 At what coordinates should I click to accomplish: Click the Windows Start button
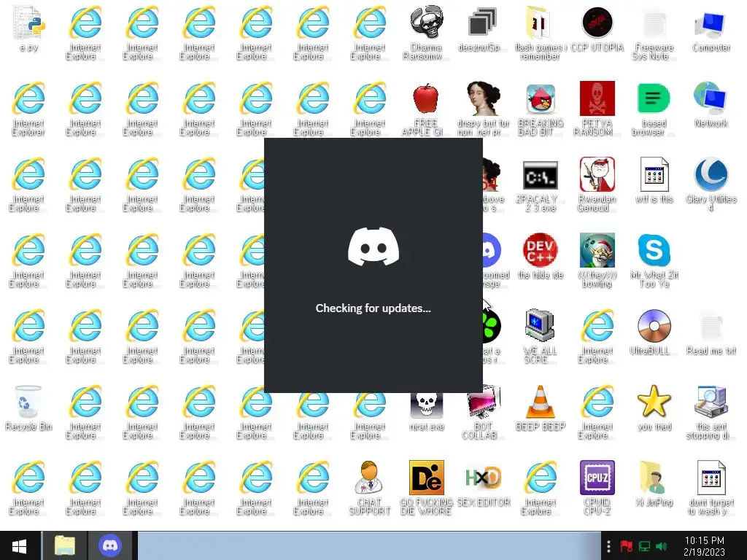pyautogui.click(x=20, y=545)
